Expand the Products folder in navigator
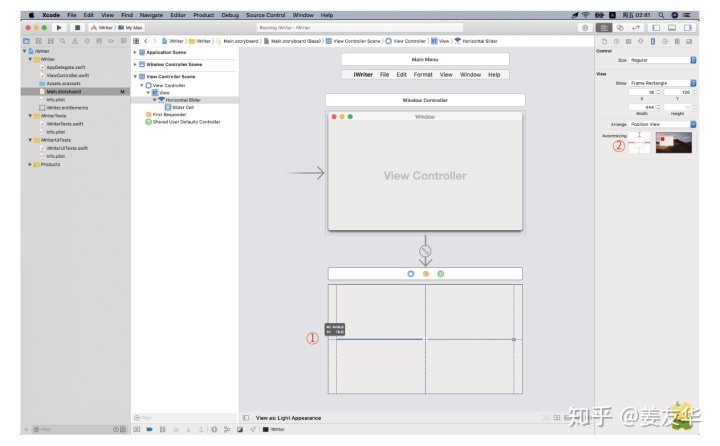The height and width of the screenshot is (446, 720). point(30,164)
